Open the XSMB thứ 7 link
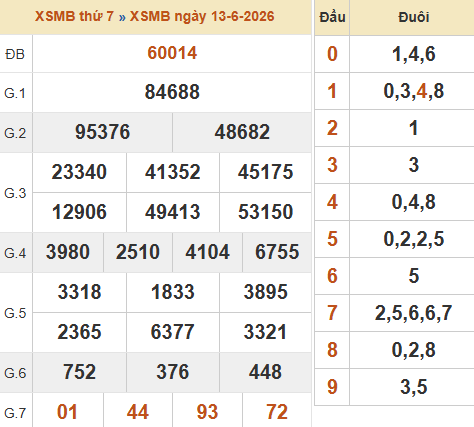 tap(74, 16)
